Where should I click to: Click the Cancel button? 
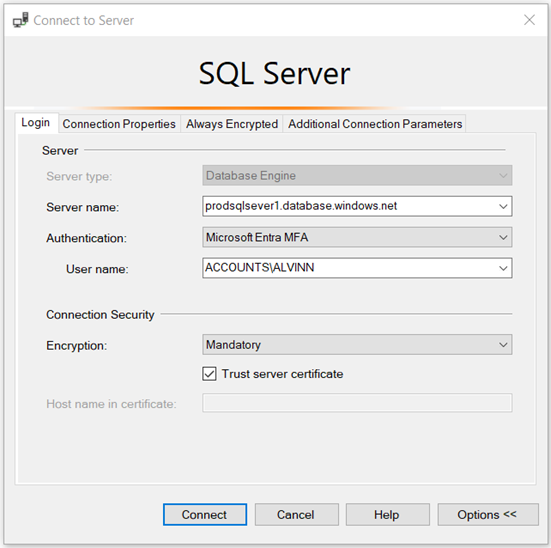coord(296,515)
